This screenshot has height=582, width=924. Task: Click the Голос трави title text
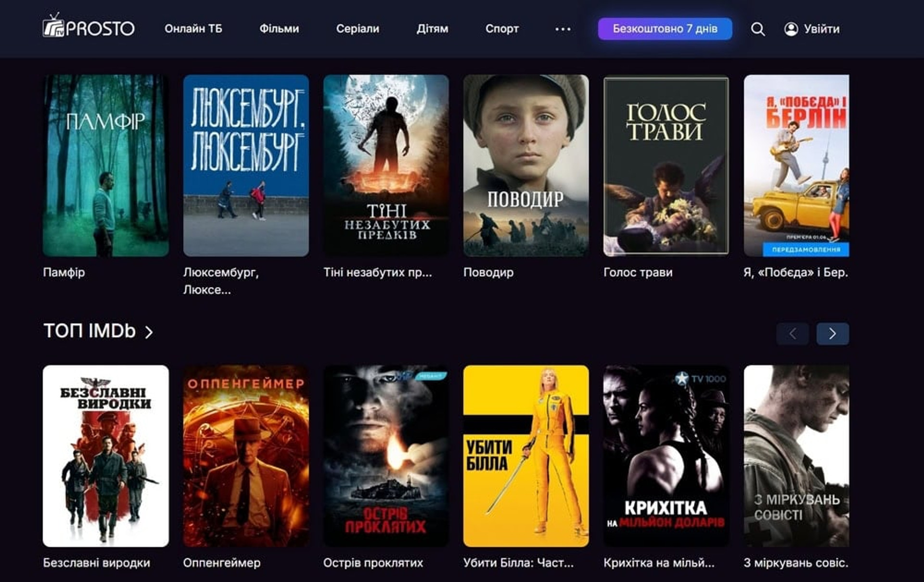(x=638, y=273)
